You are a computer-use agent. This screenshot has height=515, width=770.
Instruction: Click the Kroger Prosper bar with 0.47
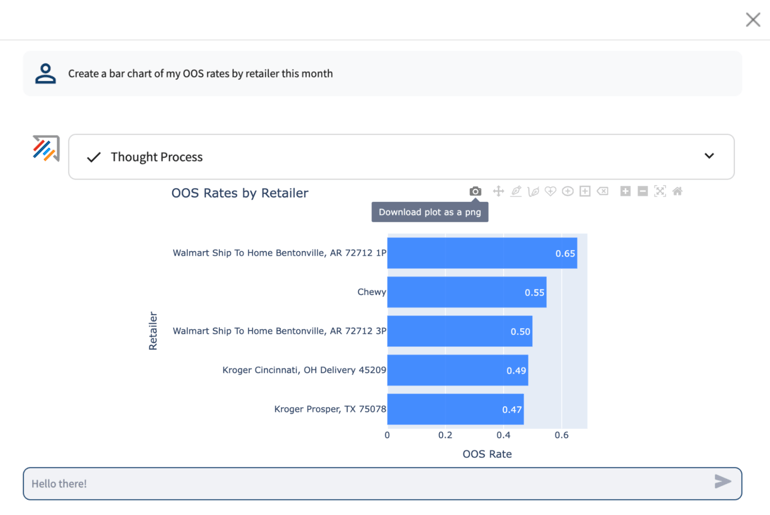click(456, 409)
